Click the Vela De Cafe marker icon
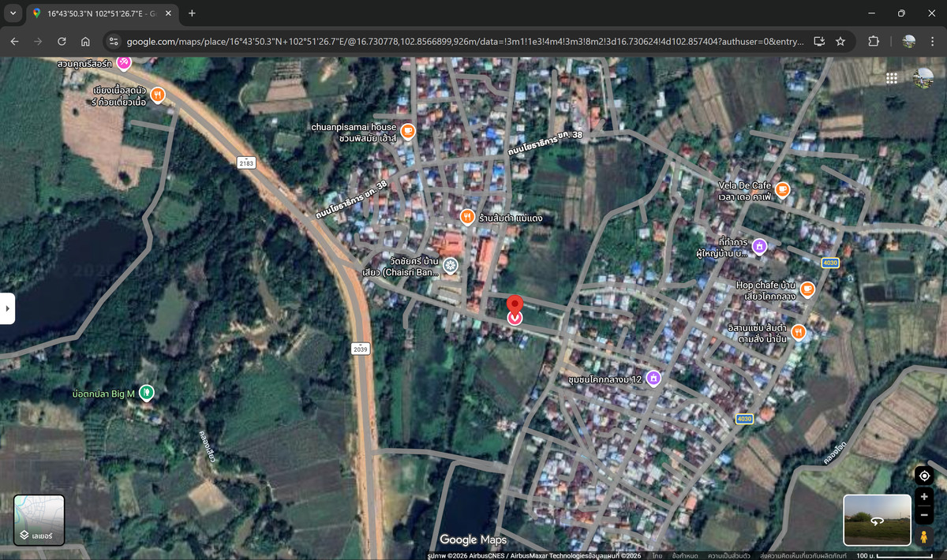Viewport: 947px width, 560px height. (x=782, y=189)
